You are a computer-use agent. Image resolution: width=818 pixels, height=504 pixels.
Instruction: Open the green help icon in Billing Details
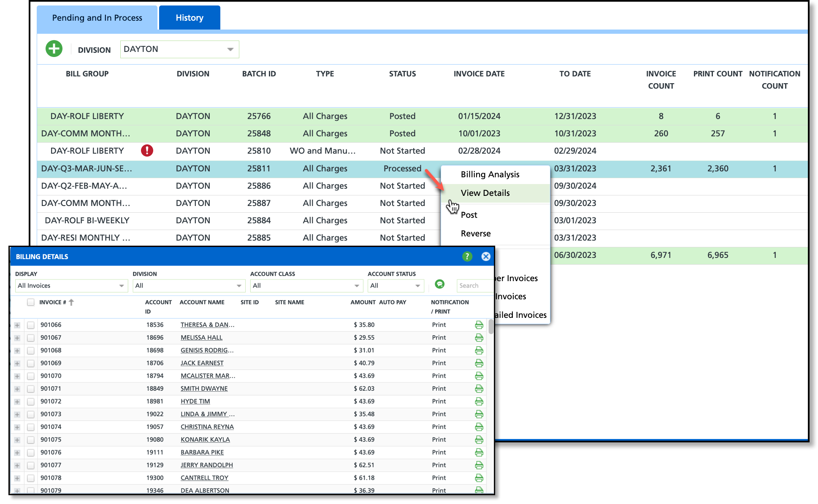click(467, 256)
